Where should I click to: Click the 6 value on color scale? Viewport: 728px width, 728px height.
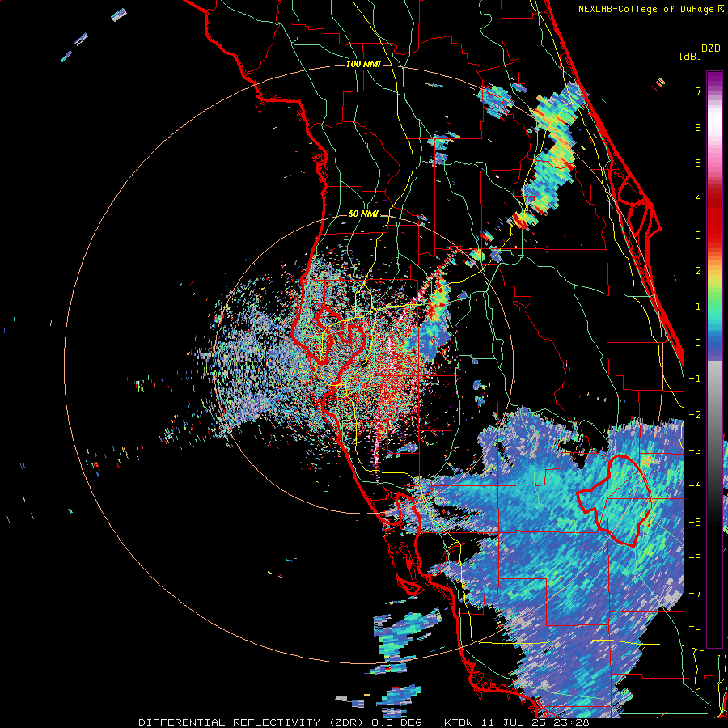pos(698,127)
